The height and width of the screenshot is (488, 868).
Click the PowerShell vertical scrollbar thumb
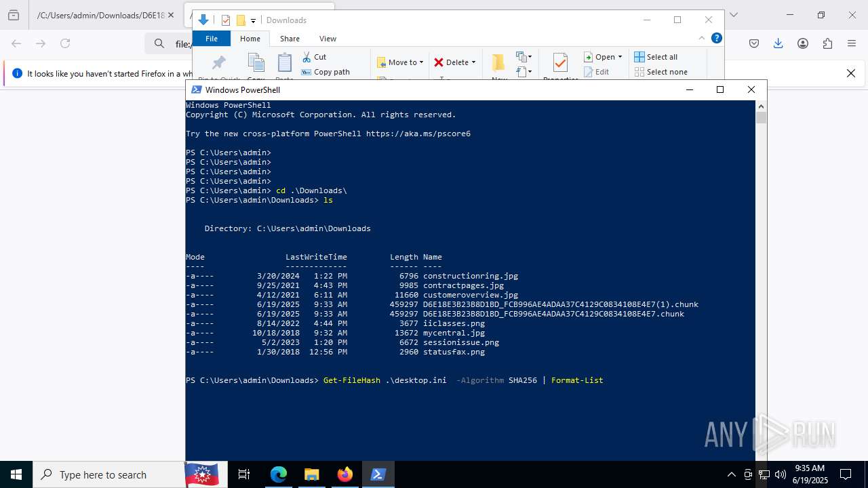click(x=762, y=118)
